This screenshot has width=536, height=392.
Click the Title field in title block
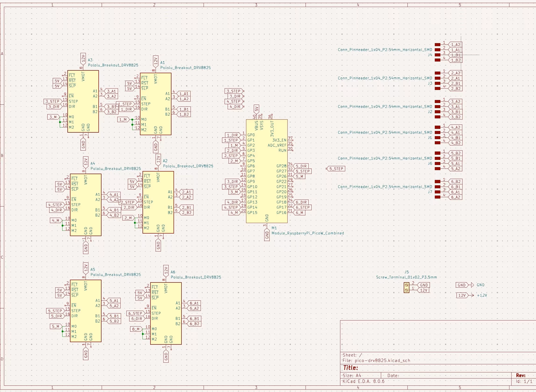(x=351, y=368)
